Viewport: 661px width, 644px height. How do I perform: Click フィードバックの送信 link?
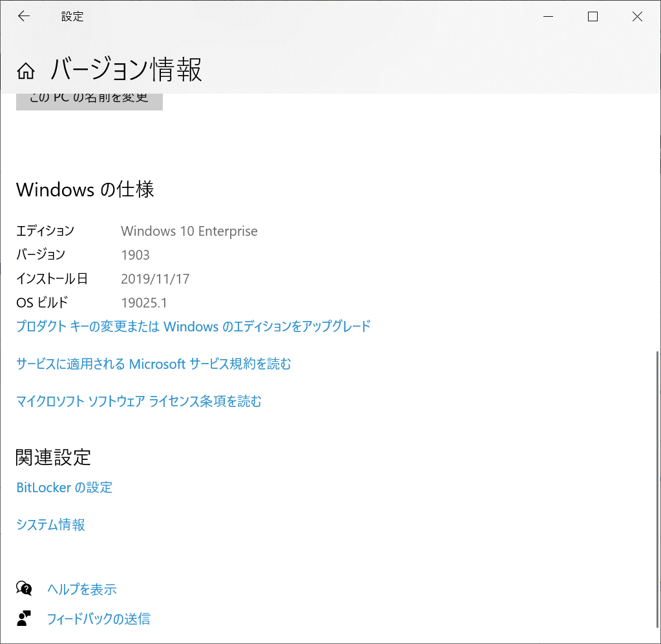99,619
